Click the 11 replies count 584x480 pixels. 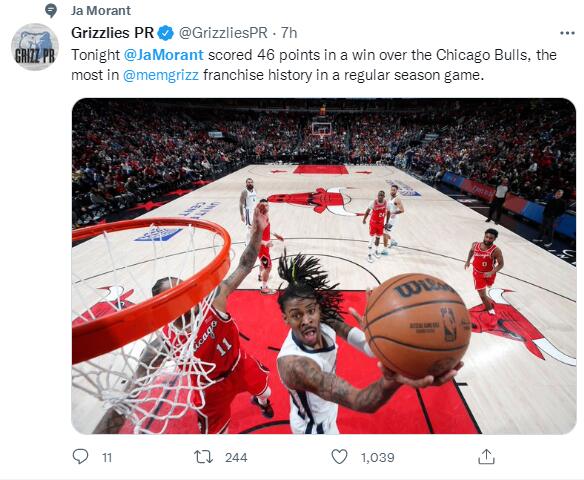[x=107, y=458]
